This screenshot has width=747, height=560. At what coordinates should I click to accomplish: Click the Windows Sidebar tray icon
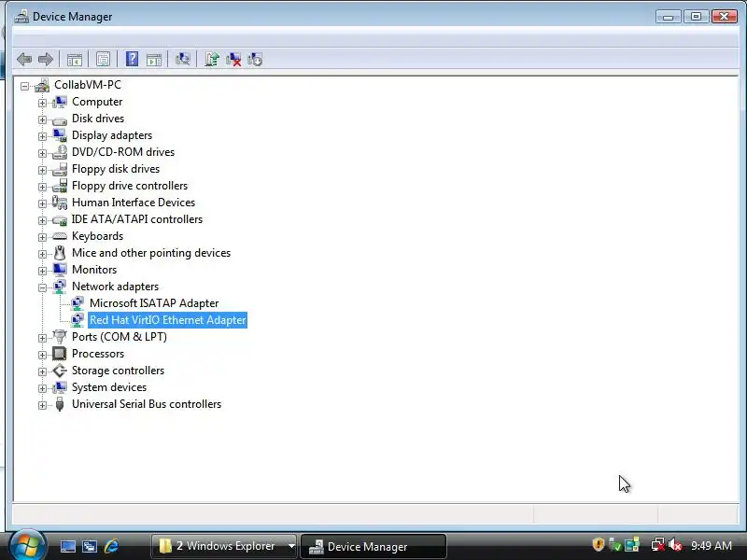tap(632, 544)
